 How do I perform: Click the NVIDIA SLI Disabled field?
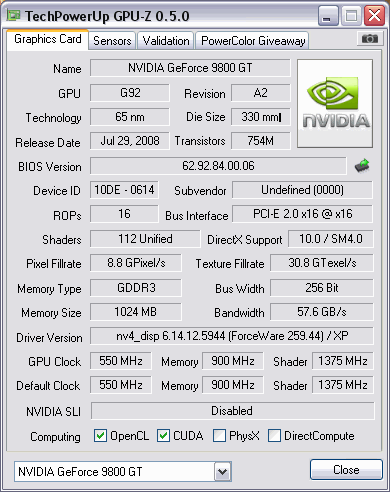click(x=232, y=411)
